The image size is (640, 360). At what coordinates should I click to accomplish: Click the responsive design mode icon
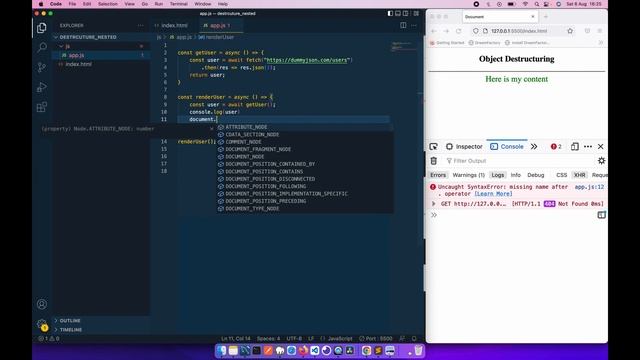coord(575,147)
